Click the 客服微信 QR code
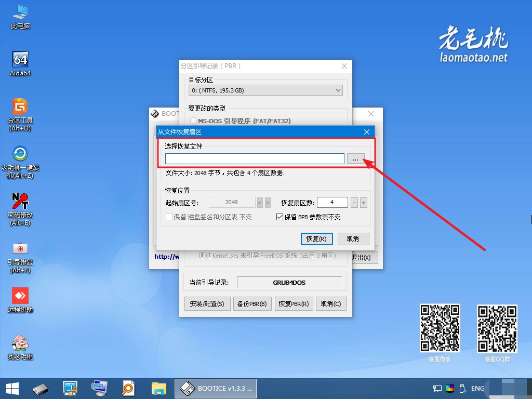This screenshot has width=532, height=399. coord(440,328)
